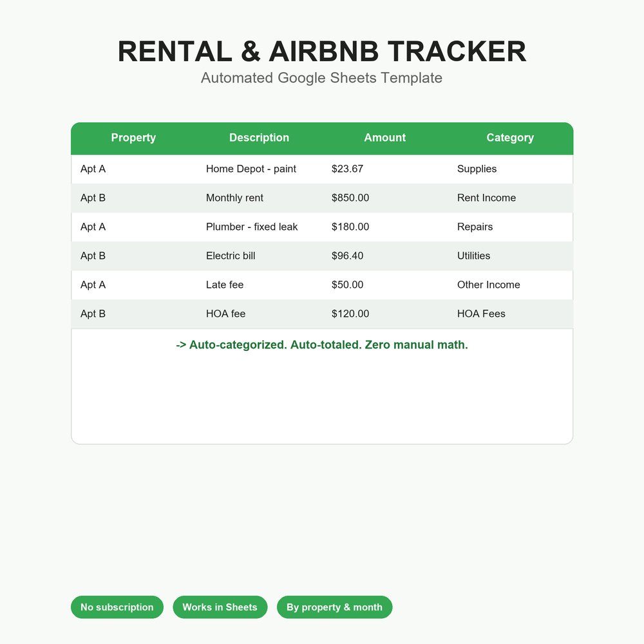Click the Automated Google Sheets Template subtitle
Screen dimensions: 644x644
[x=321, y=78]
